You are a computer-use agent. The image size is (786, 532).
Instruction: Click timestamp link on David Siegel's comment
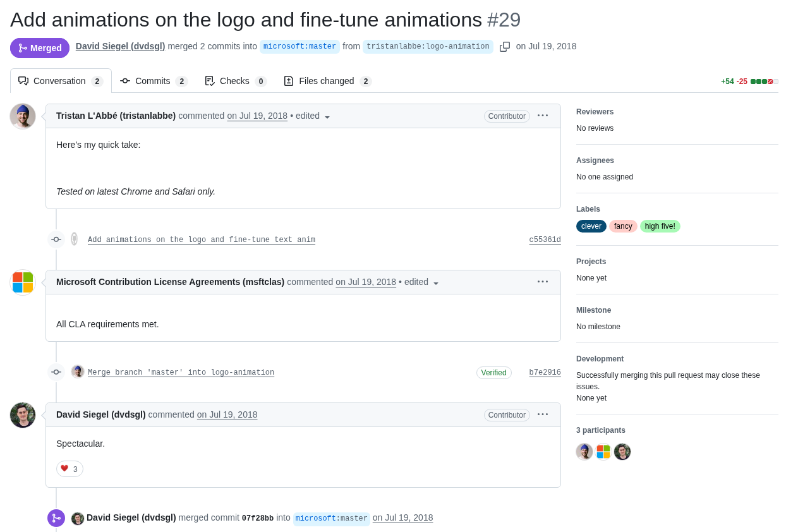[x=227, y=414]
